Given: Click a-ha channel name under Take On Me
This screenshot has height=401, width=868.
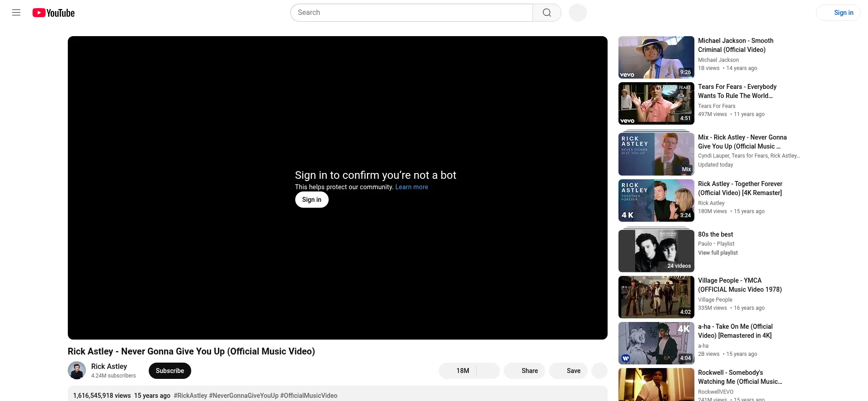Looking at the screenshot, I should [703, 346].
